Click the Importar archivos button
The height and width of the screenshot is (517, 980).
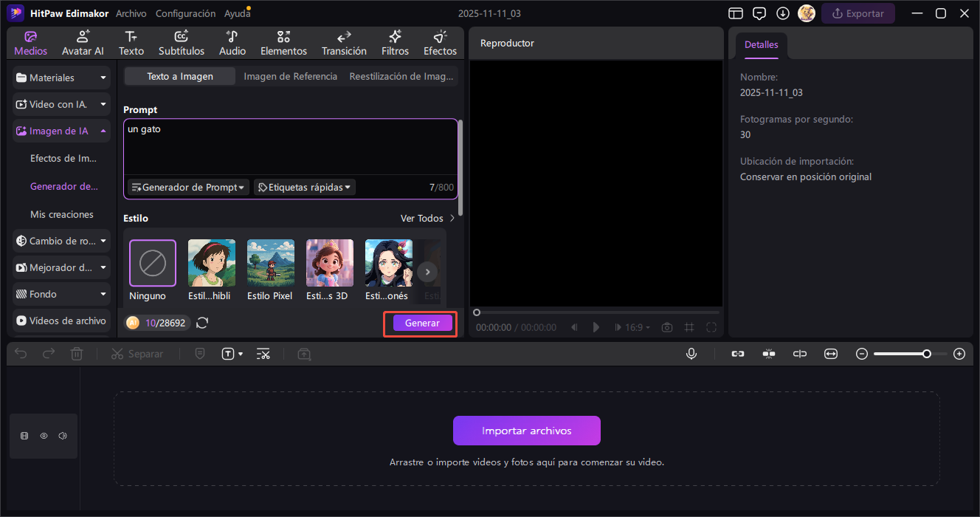coord(526,431)
